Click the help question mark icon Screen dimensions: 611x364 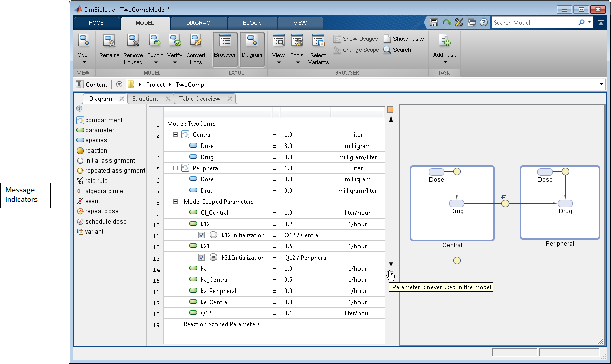pos(484,23)
